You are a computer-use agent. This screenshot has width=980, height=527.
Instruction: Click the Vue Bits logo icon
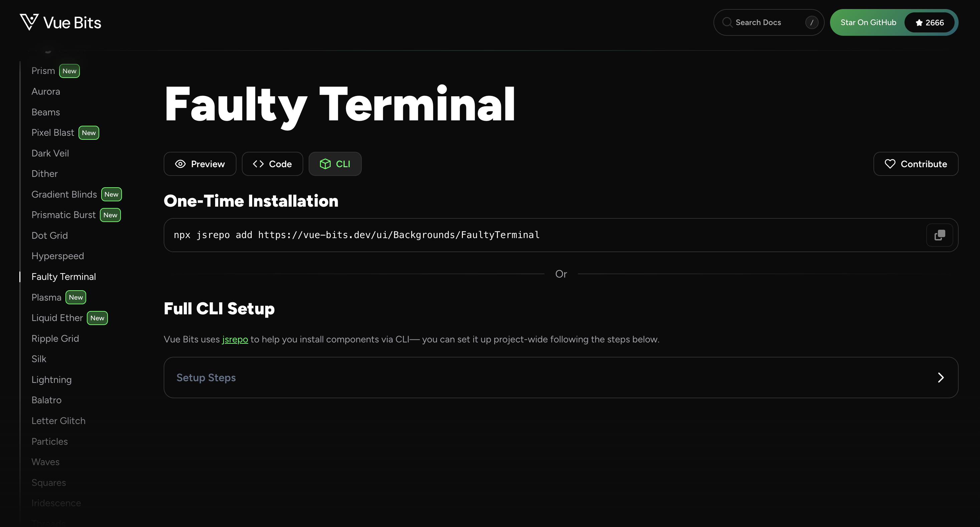pos(29,22)
